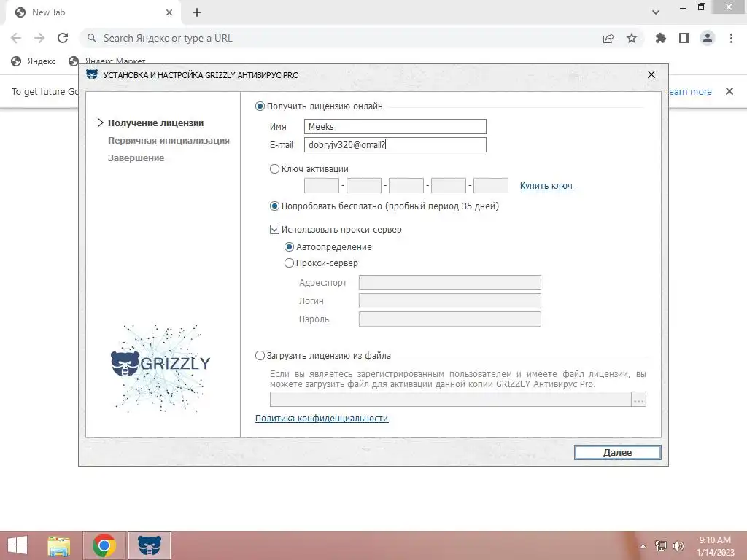The image size is (747, 560).
Task: Toggle Chrome side panel icon
Action: coord(684,38)
